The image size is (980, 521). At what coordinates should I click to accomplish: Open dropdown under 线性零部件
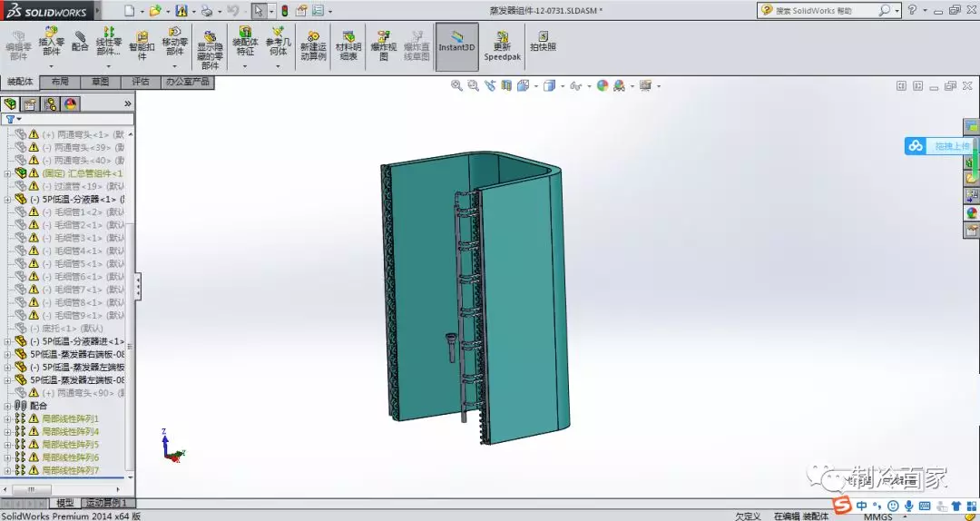pos(109,65)
